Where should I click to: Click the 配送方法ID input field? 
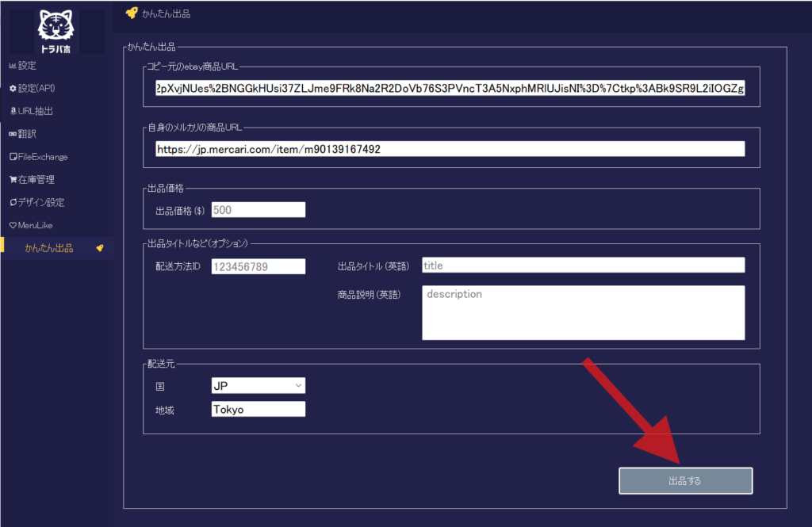pos(259,267)
